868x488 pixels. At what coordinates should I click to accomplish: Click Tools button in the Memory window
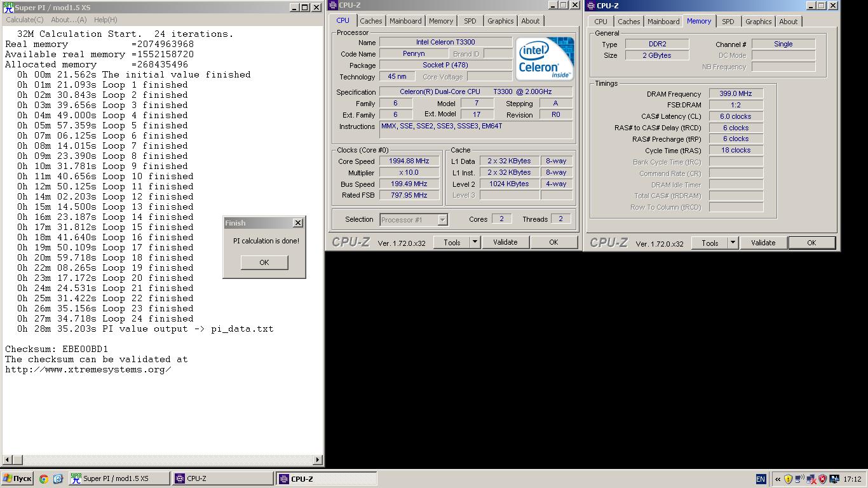710,243
